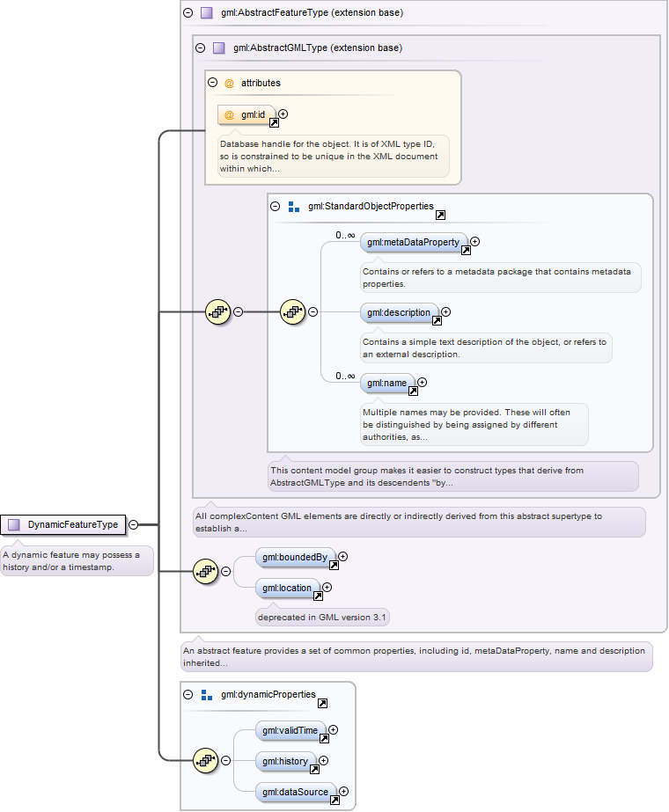Collapse inner sequence before gml:metaDataProperty branch
669x812 pixels.
313,311
